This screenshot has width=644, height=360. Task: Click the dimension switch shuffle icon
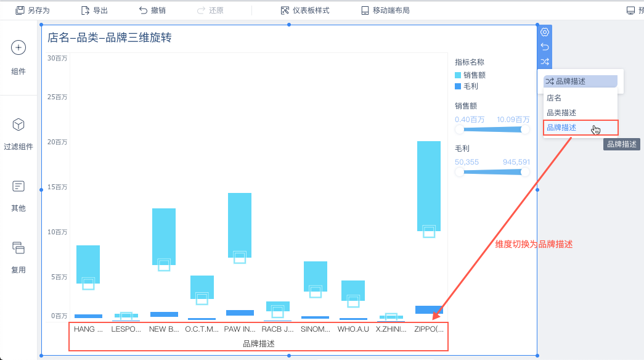click(x=545, y=62)
